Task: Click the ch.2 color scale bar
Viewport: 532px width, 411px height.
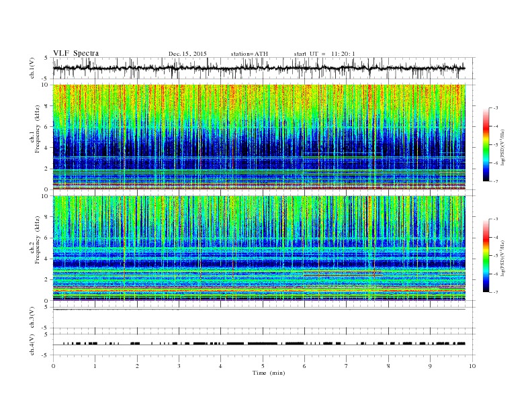Action: [486, 256]
